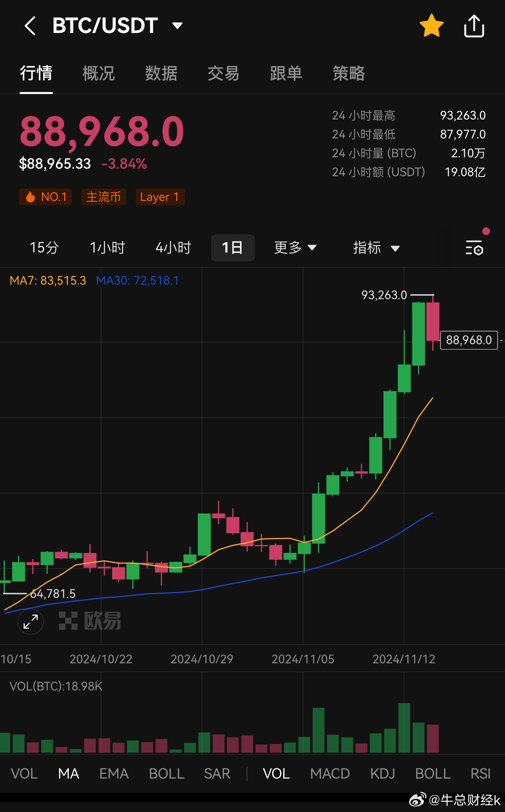
Task: Switch to the 跟单 tab
Action: (286, 74)
